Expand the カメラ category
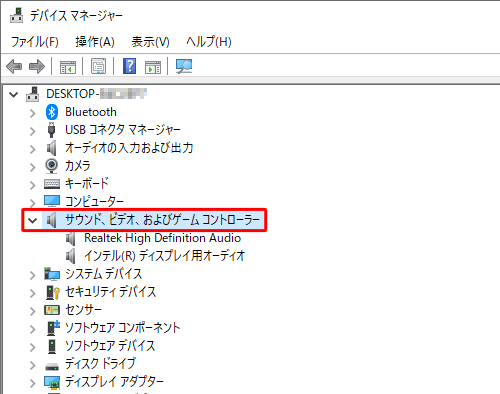Screen dimensions: 500x394 point(32,167)
